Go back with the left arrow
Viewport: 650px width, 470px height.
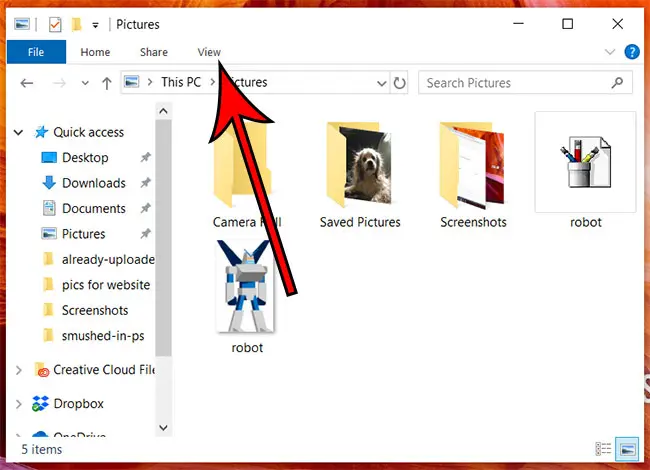pyautogui.click(x=27, y=83)
